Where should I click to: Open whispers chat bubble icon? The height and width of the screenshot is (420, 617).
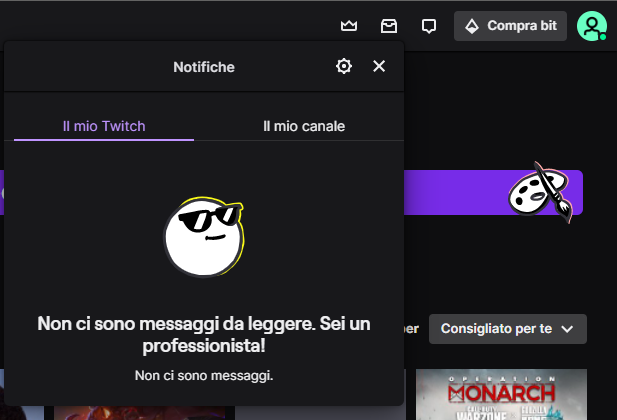tap(429, 26)
